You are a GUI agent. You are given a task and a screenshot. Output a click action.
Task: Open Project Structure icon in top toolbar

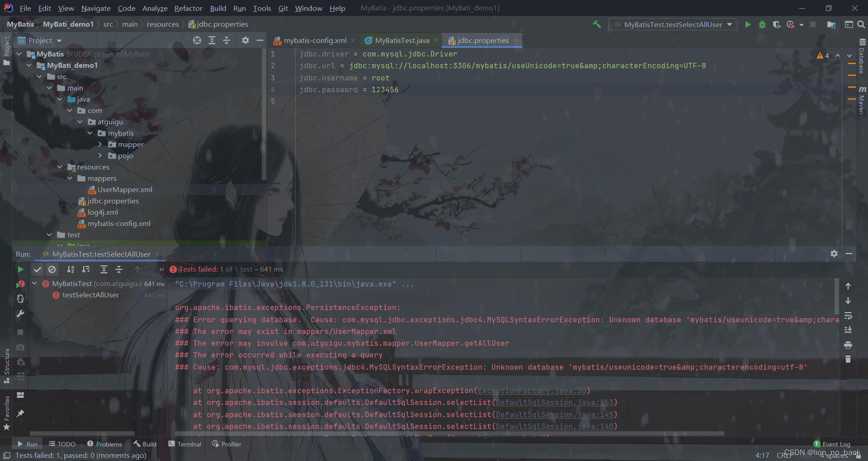click(831, 24)
